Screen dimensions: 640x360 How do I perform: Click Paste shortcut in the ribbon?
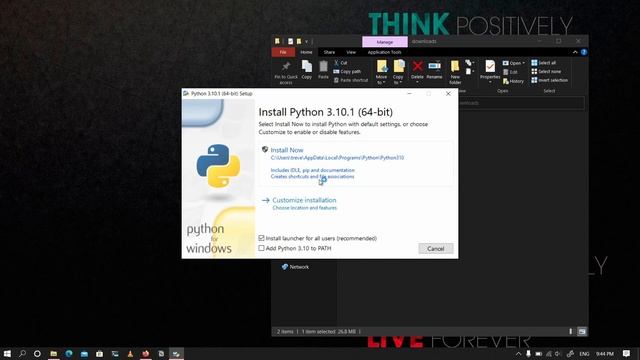click(351, 80)
